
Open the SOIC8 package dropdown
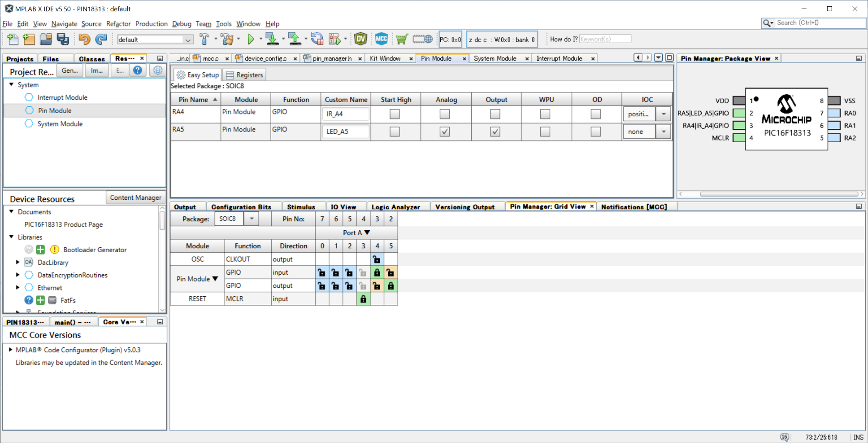[x=252, y=219]
